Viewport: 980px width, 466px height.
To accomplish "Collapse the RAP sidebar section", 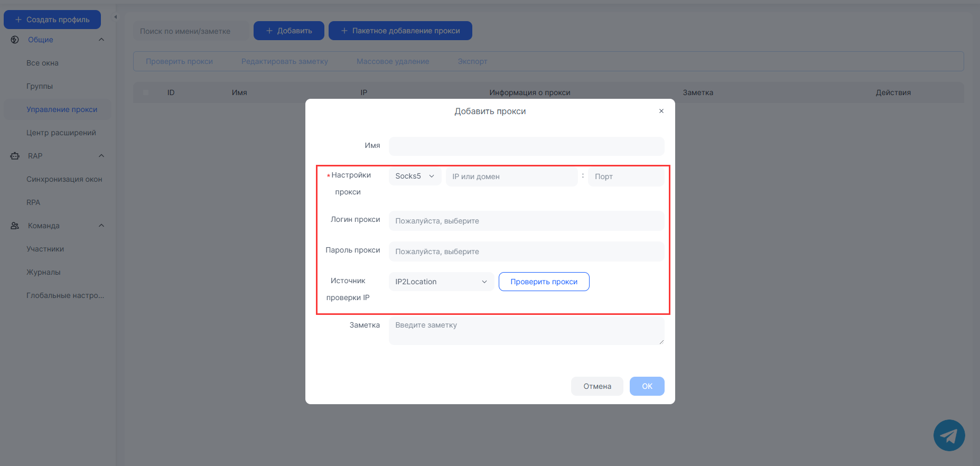I will (101, 156).
